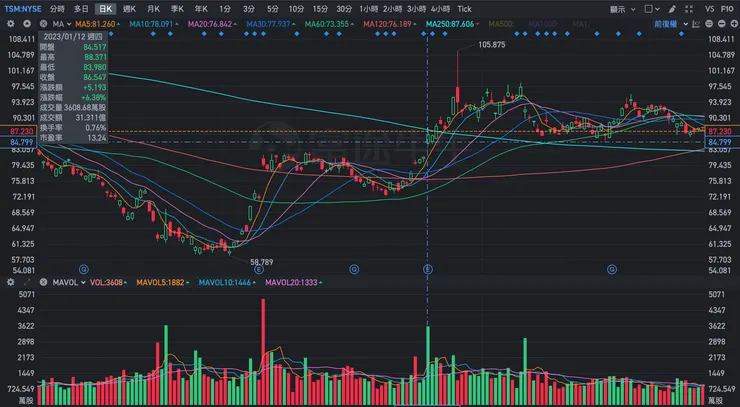Toggle the MAVOL5:1882 line
Viewport: 740px width, 407px height.
pos(162,282)
